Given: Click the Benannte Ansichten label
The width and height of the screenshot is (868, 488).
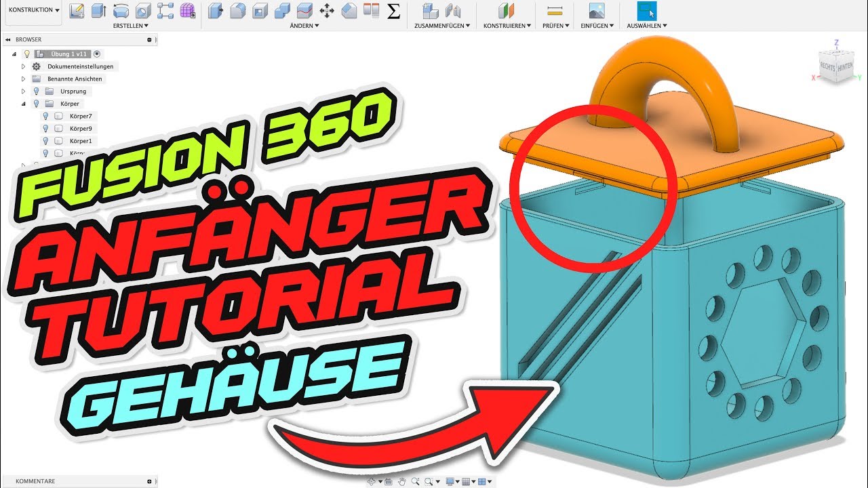Looking at the screenshot, I should [x=75, y=79].
